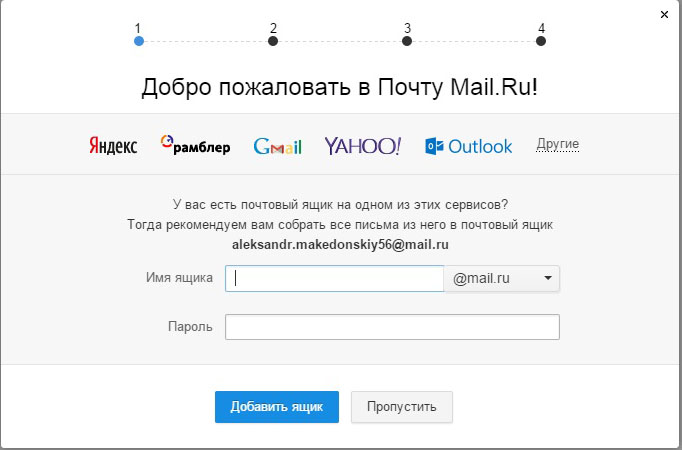Jump to step 3 progress dot
Viewport: 682px width, 450px height.
pos(407,41)
